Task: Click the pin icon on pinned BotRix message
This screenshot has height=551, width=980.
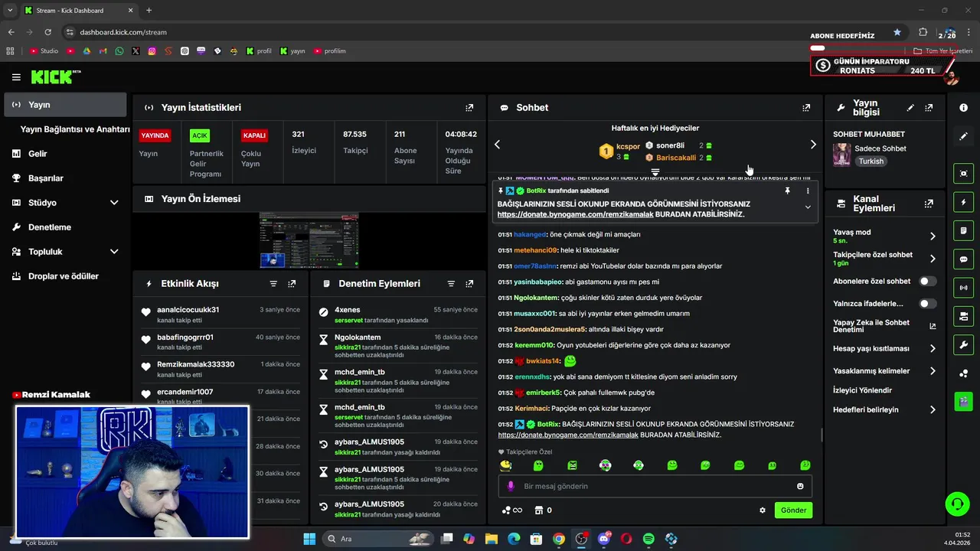Action: (x=787, y=191)
